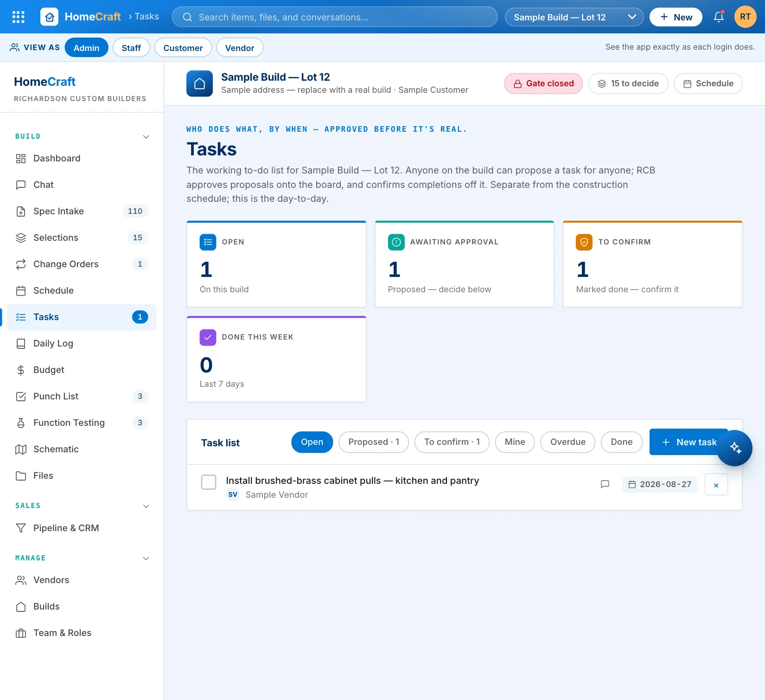Viewport: 765px width, 700px height.
Task: Click the 15 to decide button
Action: (628, 83)
